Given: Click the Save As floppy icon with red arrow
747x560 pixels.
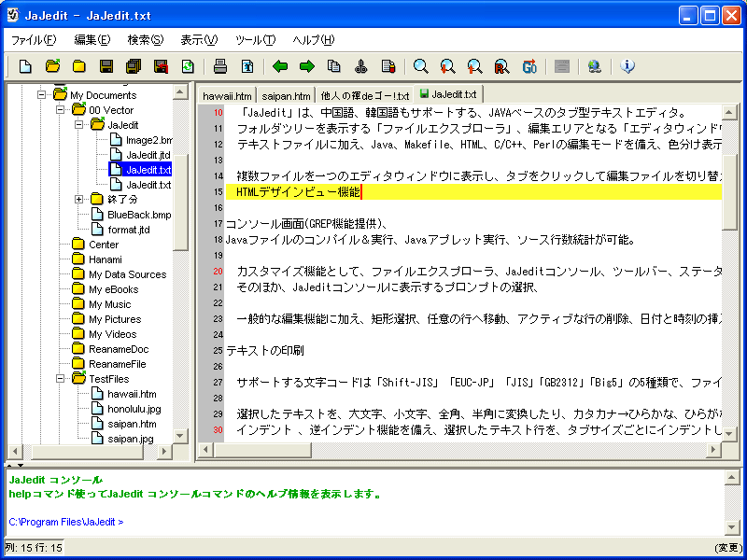Looking at the screenshot, I should click(161, 66).
